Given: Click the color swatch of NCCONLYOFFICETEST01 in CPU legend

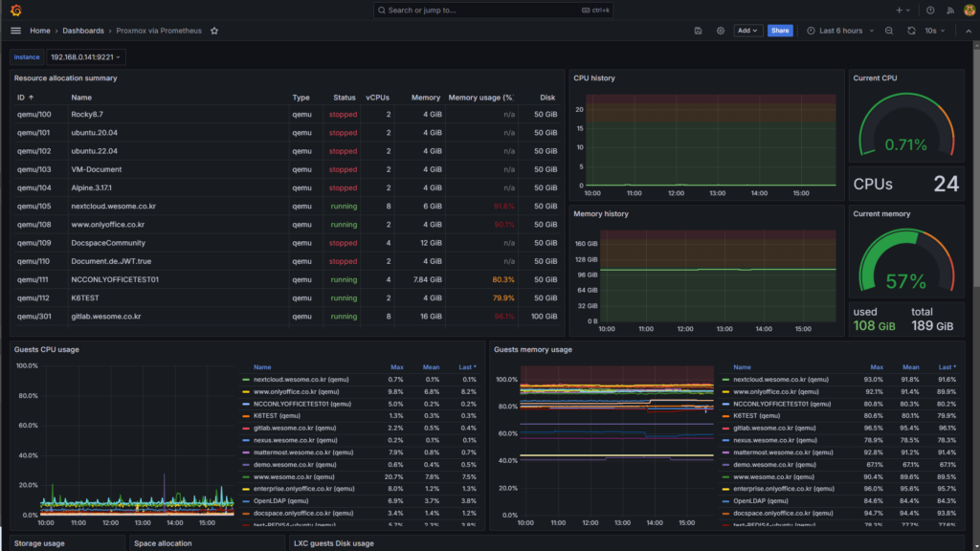Looking at the screenshot, I should point(246,405).
